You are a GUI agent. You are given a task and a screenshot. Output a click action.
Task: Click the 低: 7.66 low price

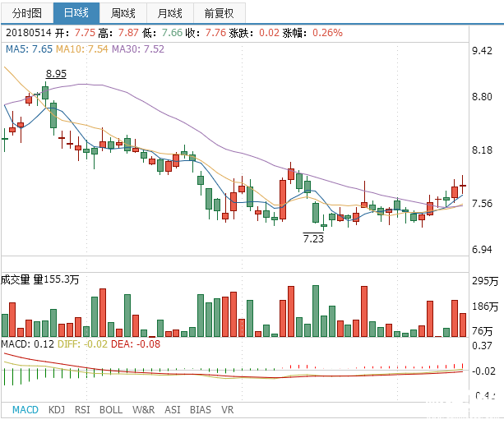pos(162,33)
